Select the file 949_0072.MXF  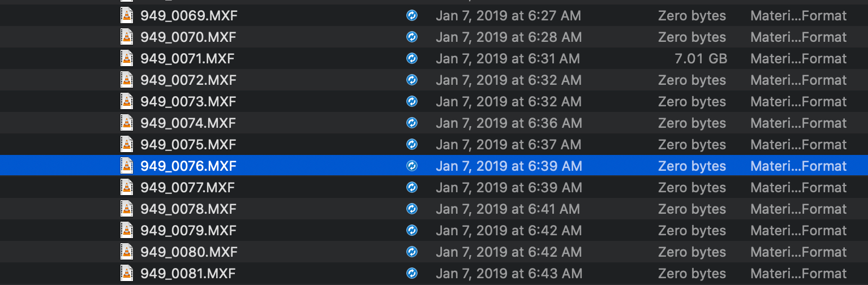click(x=188, y=80)
